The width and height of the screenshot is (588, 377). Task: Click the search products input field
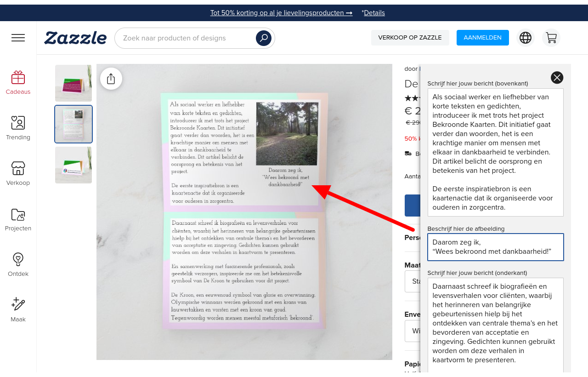coord(184,38)
